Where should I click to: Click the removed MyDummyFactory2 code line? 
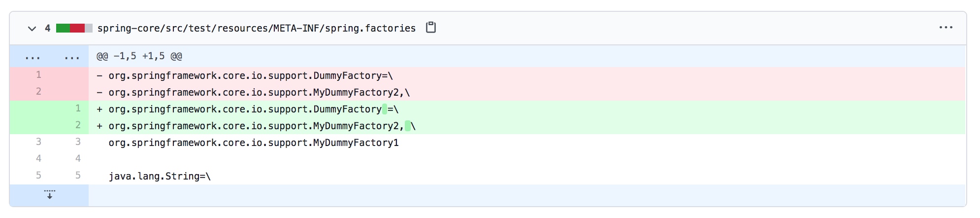[259, 92]
